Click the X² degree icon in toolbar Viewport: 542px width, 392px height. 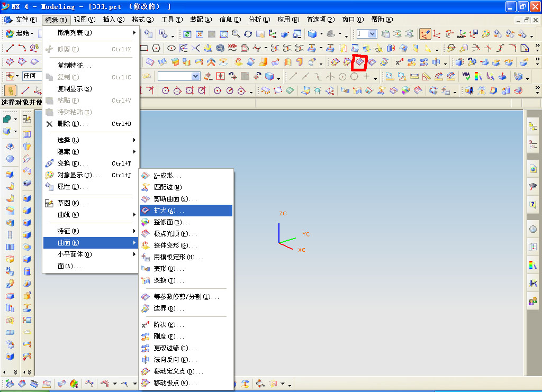pyautogui.click(x=399, y=62)
